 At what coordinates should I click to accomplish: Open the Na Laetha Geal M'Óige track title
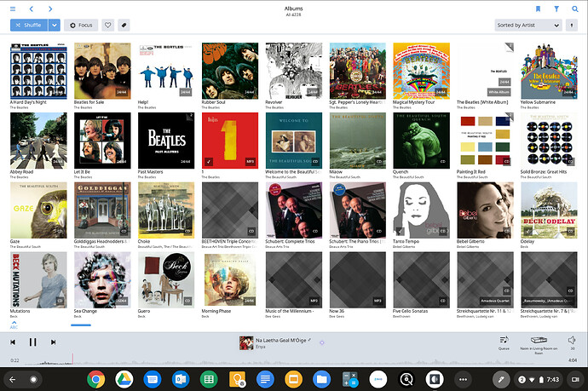(281, 341)
